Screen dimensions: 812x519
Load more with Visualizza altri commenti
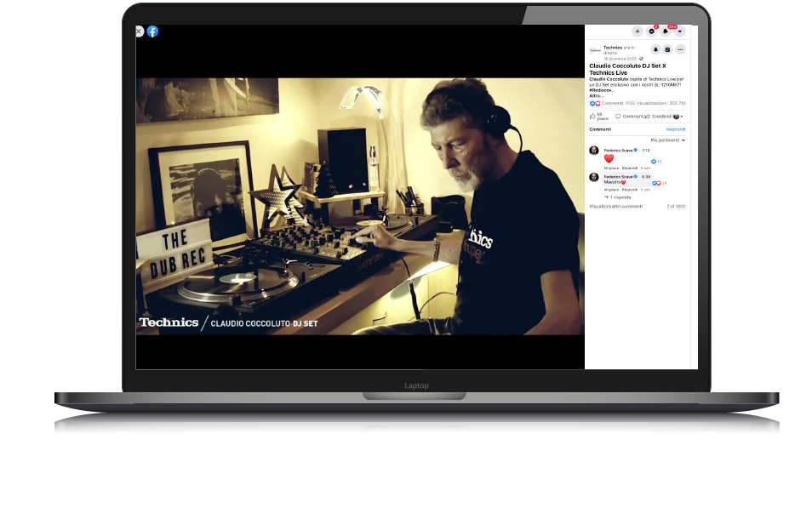615,207
